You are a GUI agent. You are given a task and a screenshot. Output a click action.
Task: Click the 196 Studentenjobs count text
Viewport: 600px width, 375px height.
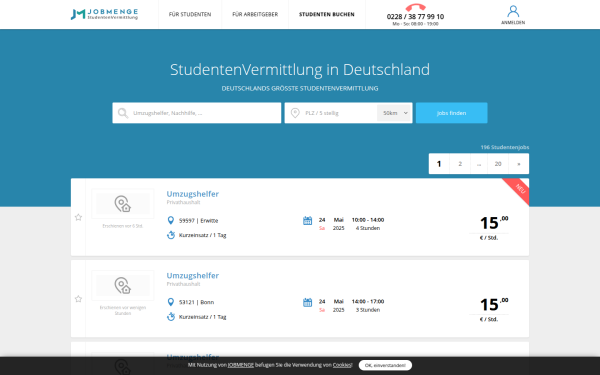(x=505, y=147)
